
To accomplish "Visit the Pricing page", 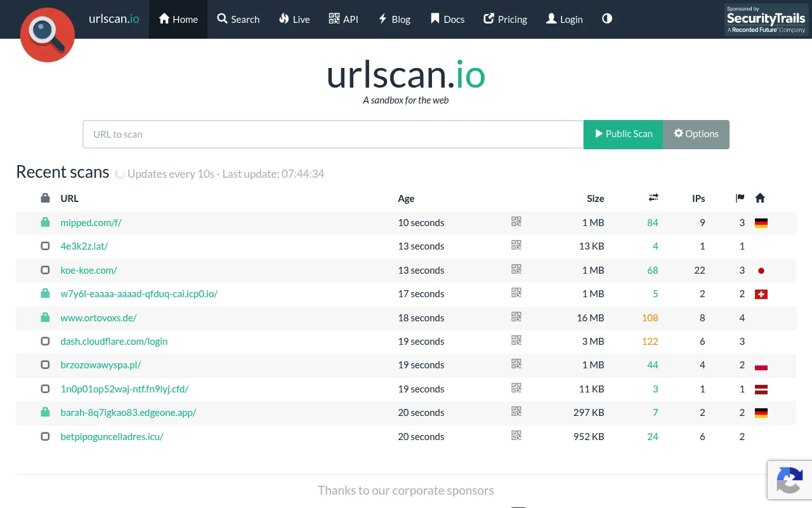I will click(x=505, y=19).
